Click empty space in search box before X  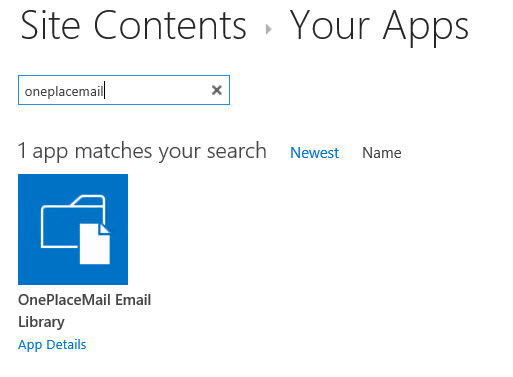pos(157,90)
